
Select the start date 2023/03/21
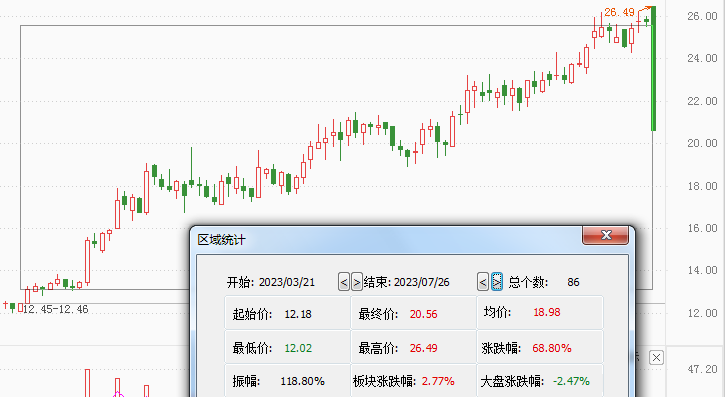pos(287,282)
